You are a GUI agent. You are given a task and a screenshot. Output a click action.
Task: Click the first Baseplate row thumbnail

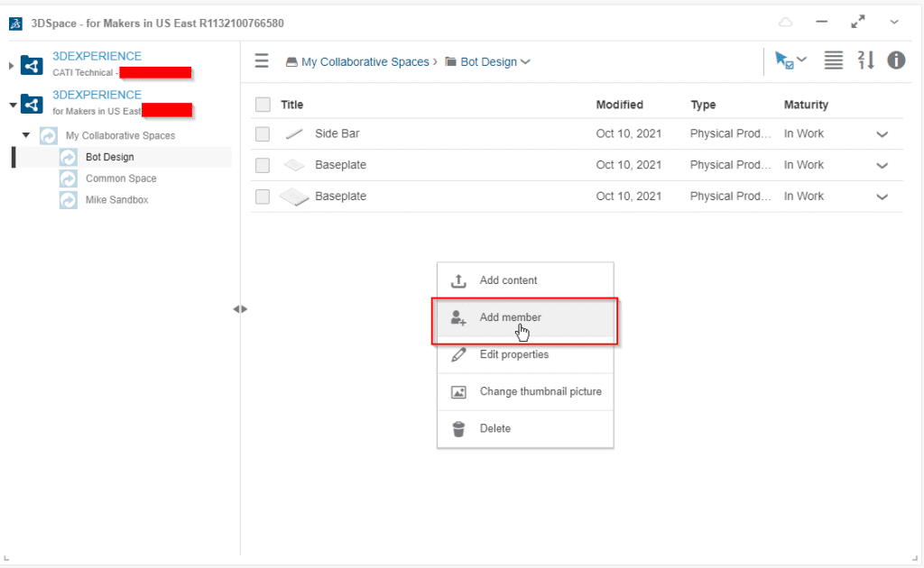pos(294,165)
